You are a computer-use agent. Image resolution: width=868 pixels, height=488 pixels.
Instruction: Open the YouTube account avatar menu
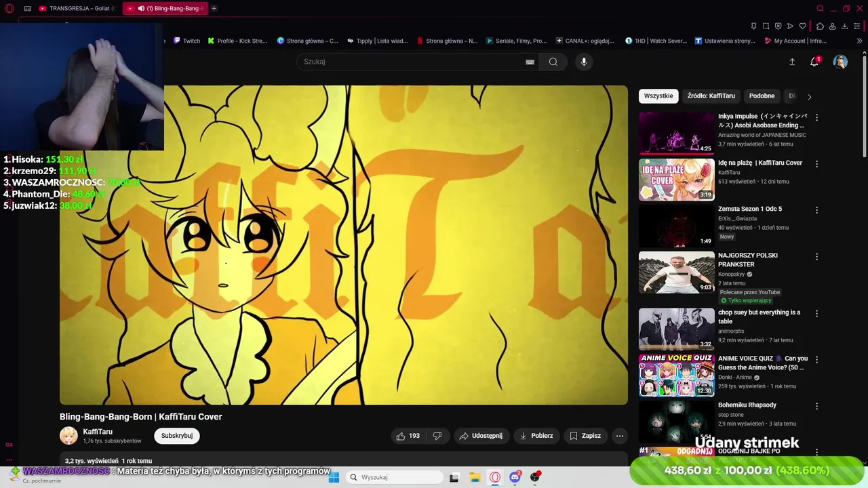pos(840,62)
